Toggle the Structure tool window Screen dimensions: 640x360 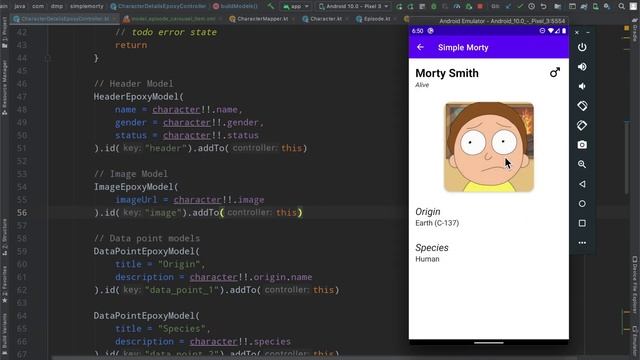(x=4, y=237)
